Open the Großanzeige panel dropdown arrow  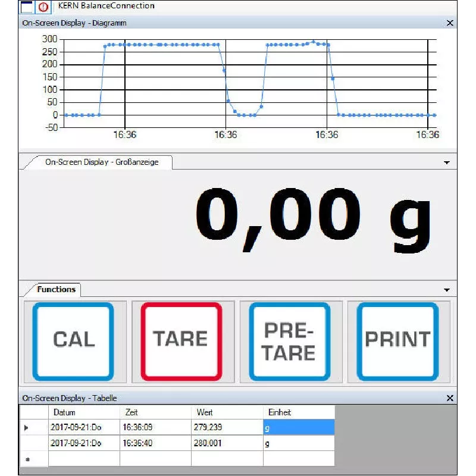click(447, 162)
